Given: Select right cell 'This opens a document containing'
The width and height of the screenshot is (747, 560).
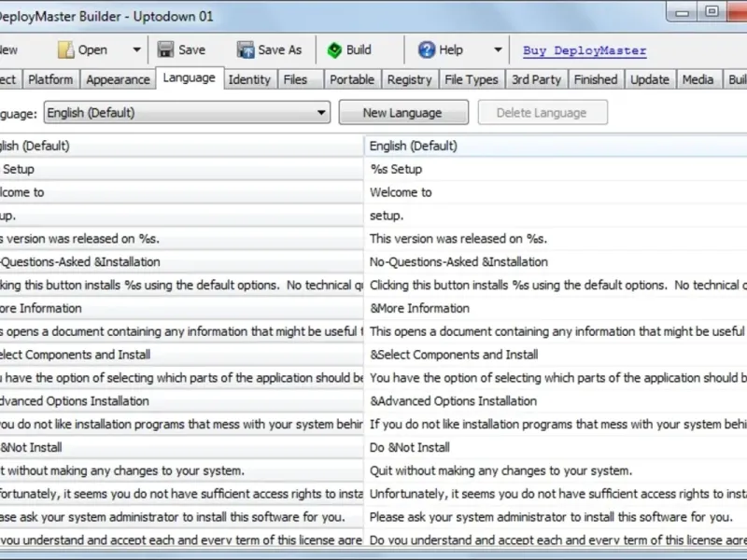Looking at the screenshot, I should (x=556, y=331).
